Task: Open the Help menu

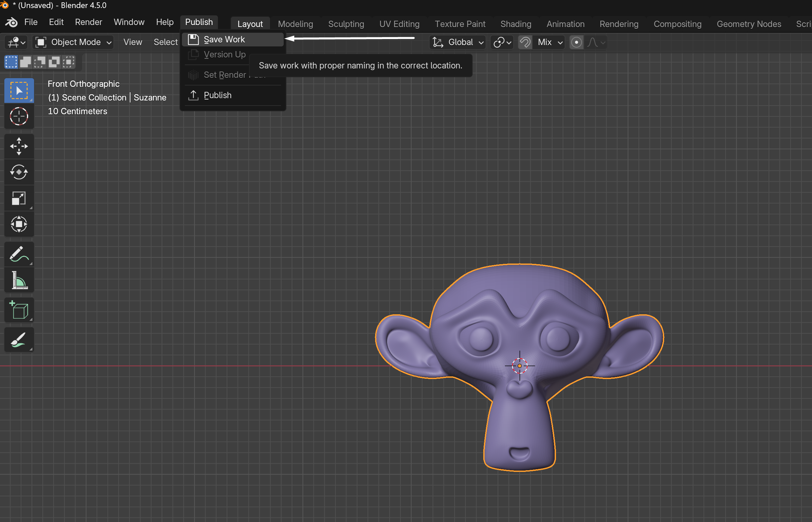Action: pos(165,22)
